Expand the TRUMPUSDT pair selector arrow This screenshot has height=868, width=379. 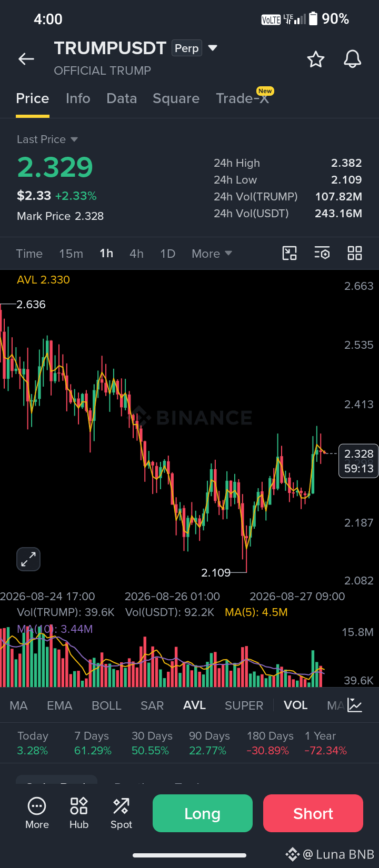tap(213, 48)
